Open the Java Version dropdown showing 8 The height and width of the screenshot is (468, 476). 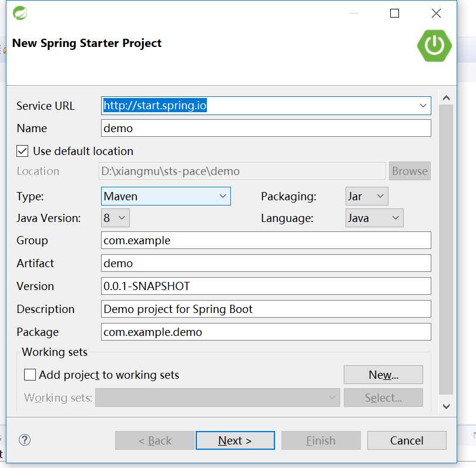[115, 218]
